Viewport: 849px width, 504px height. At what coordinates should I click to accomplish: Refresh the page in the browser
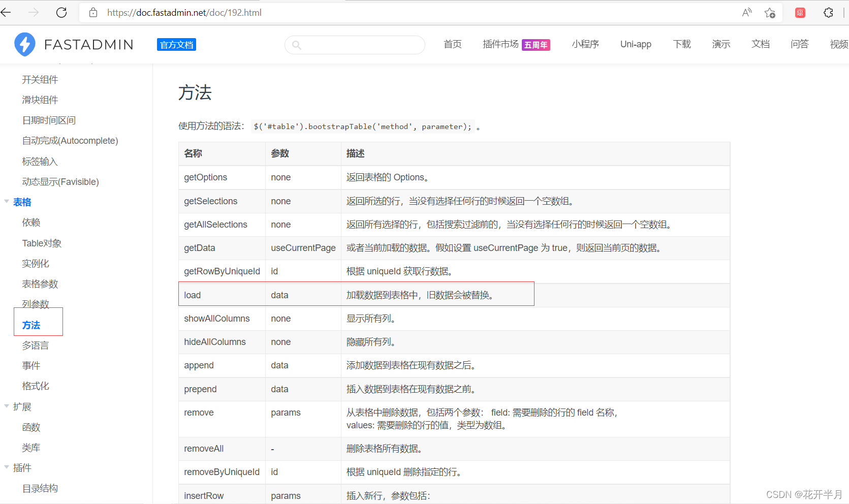[61, 12]
